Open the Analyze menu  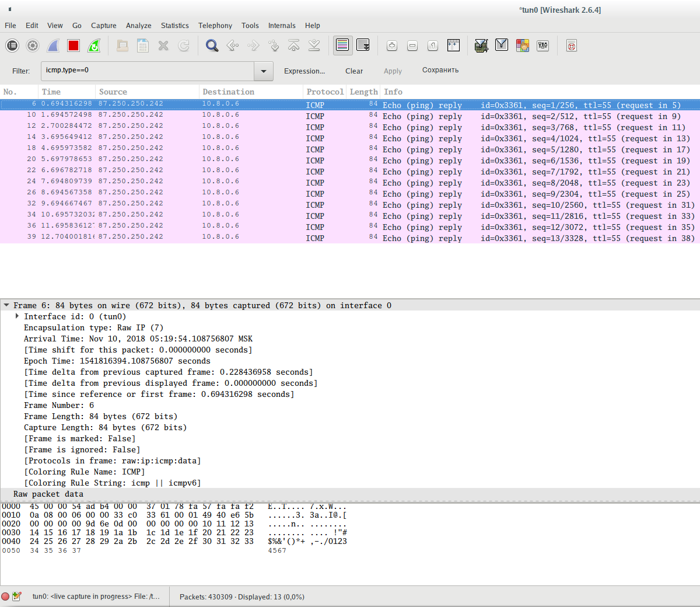click(x=139, y=26)
